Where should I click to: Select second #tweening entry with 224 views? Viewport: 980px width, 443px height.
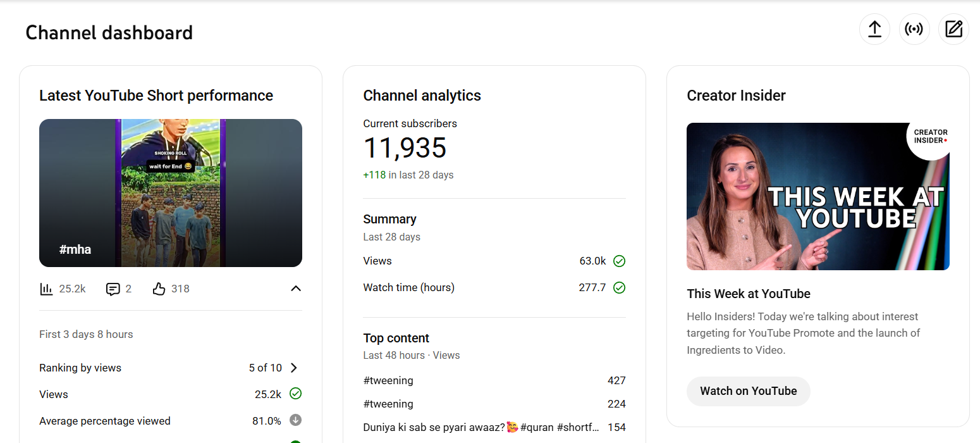pos(388,404)
